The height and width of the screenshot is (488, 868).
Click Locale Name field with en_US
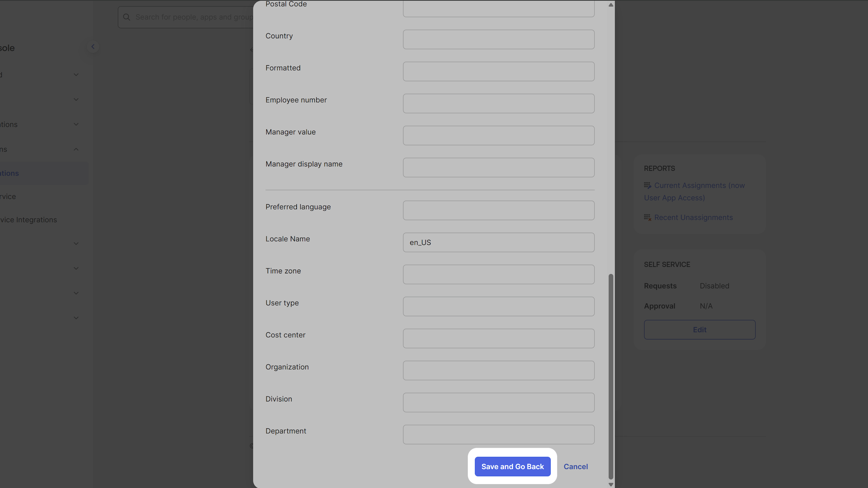pyautogui.click(x=499, y=242)
